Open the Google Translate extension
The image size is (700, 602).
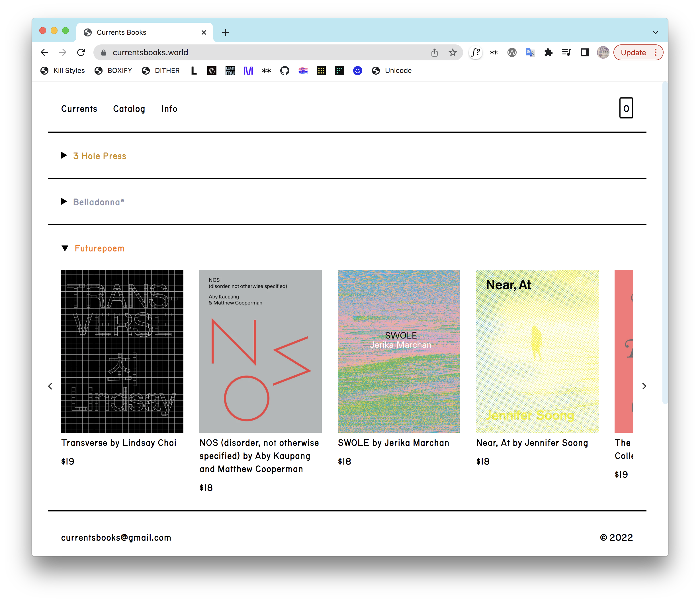point(530,52)
